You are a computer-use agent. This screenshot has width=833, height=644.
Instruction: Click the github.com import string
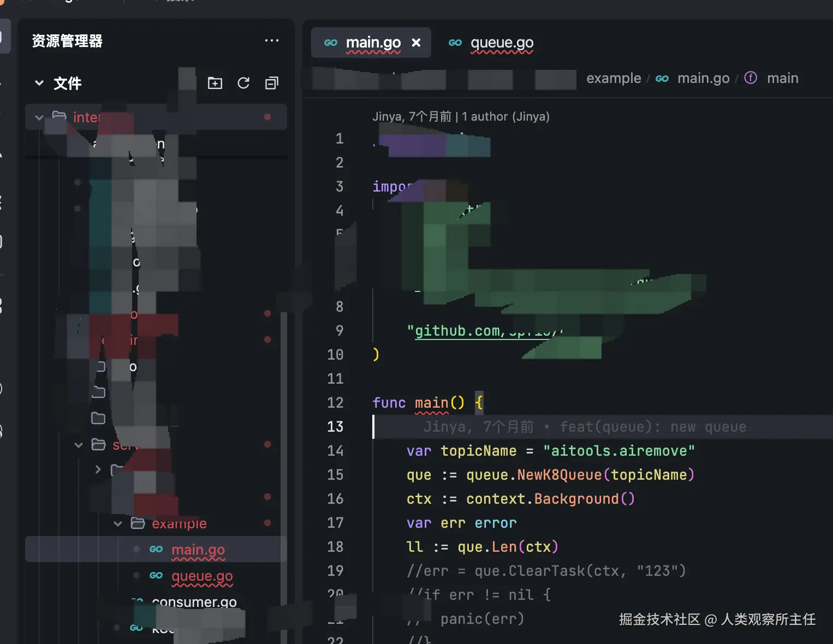click(459, 331)
